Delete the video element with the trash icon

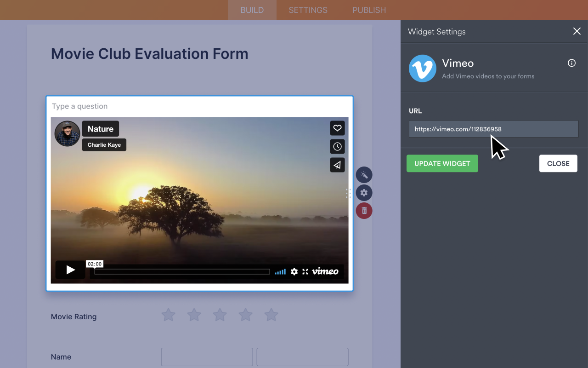coord(364,211)
